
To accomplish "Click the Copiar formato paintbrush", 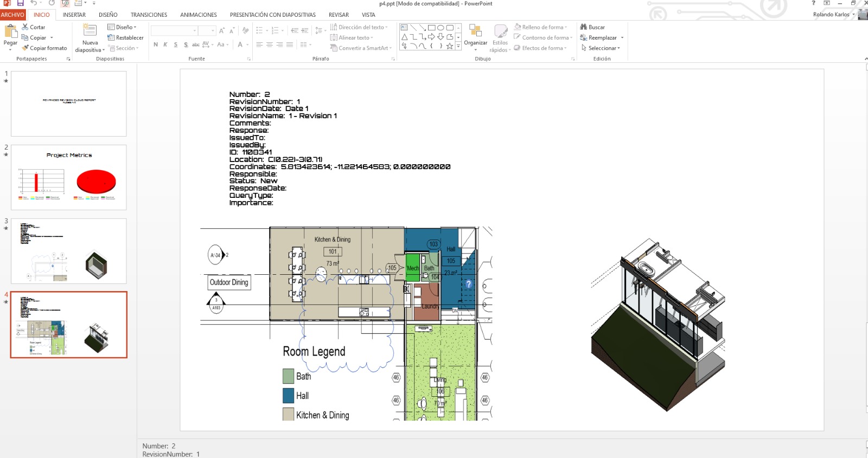I will (x=25, y=48).
